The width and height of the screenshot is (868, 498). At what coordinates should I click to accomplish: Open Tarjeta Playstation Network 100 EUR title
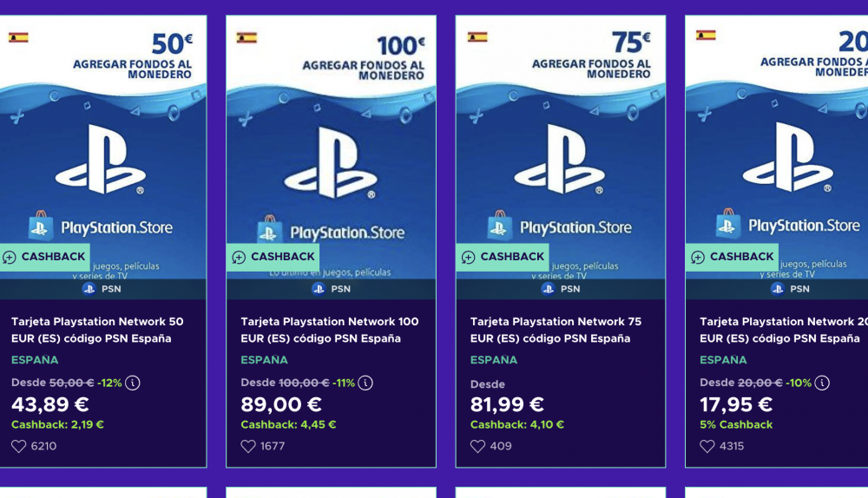tap(330, 330)
